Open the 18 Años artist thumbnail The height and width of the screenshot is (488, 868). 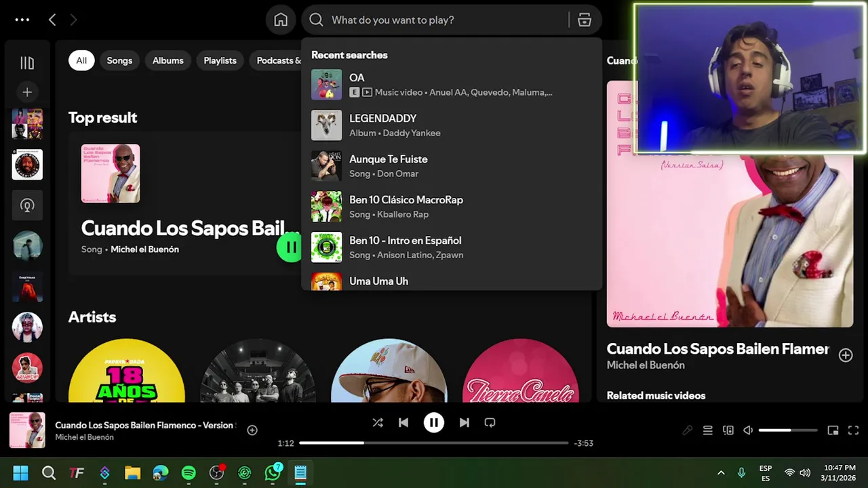pyautogui.click(x=127, y=371)
